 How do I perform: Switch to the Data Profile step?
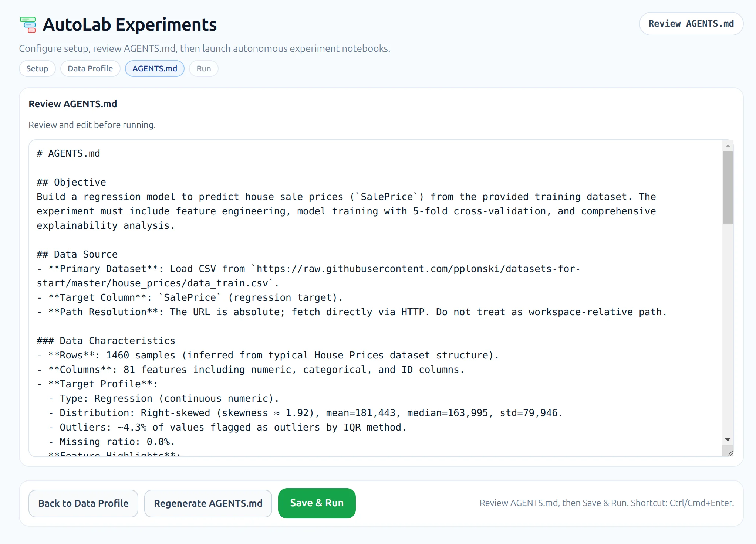(90, 68)
